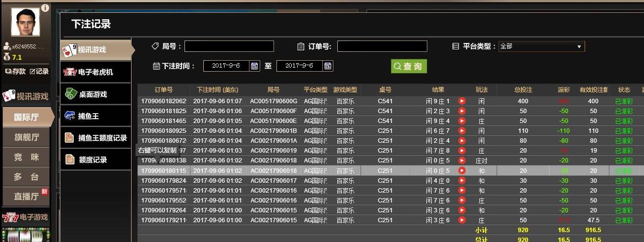Switch to 国际厅 hall
644x242 pixels.
27,118
